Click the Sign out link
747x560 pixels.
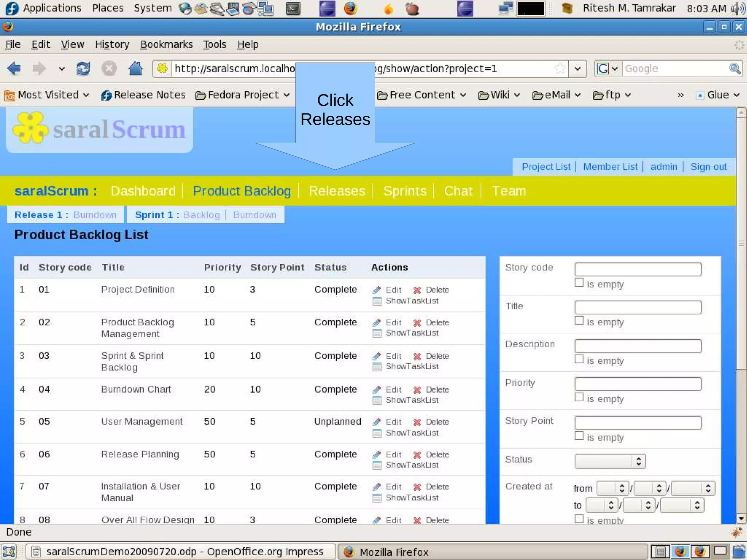[708, 167]
